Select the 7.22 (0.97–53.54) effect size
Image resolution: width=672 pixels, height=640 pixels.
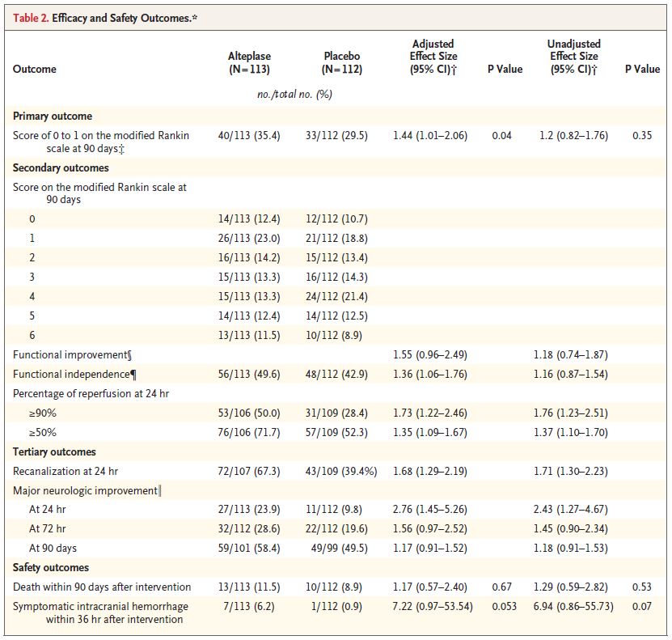click(433, 607)
